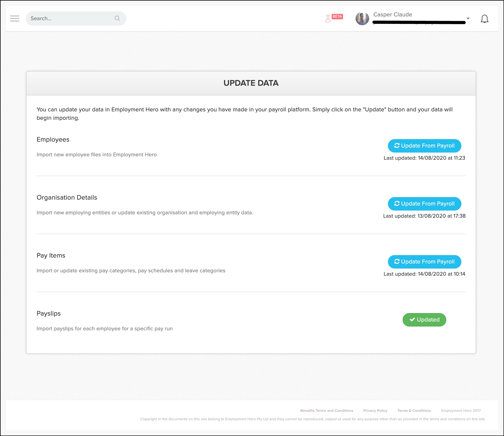Open Terms & Conditions footer link

point(414,410)
